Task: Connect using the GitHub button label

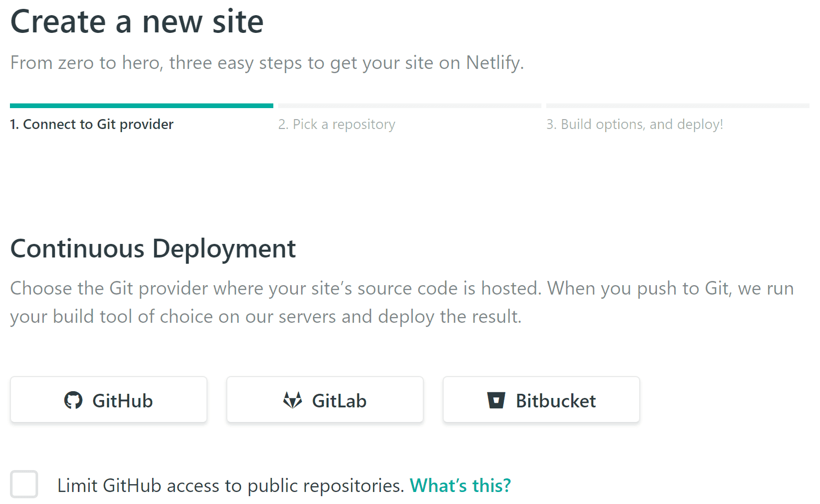Action: pos(122,401)
